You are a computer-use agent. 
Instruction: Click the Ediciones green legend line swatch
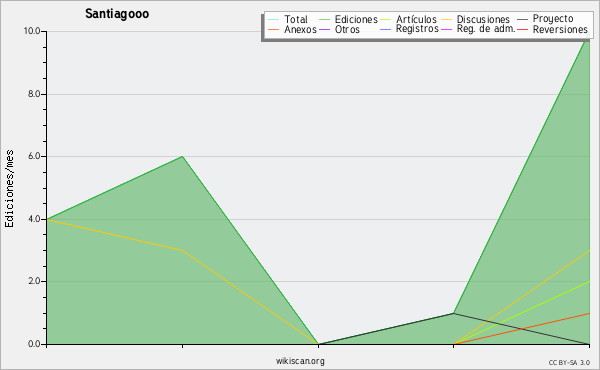pos(324,19)
